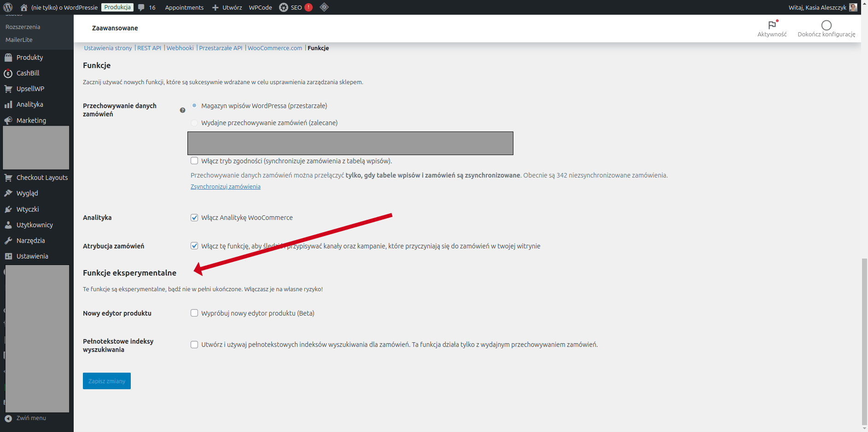Click the Zsynchronizuj zamówienia link
Screen dimensions: 868x432
click(226, 186)
